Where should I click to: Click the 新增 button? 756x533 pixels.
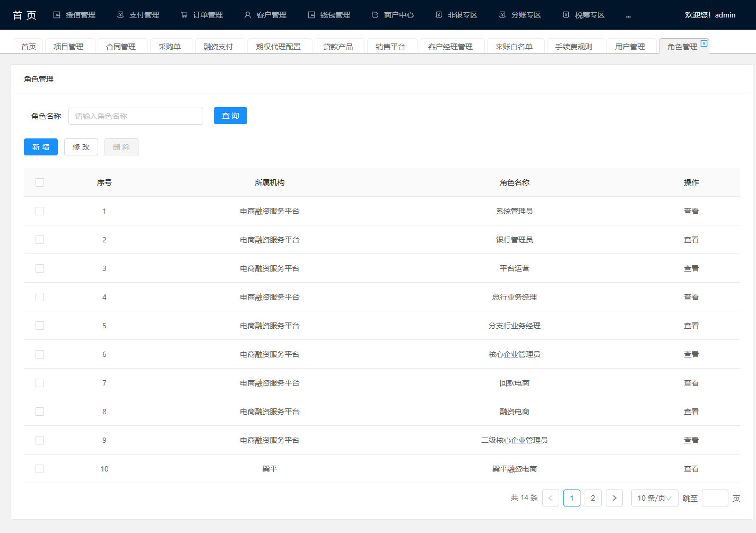click(x=41, y=147)
